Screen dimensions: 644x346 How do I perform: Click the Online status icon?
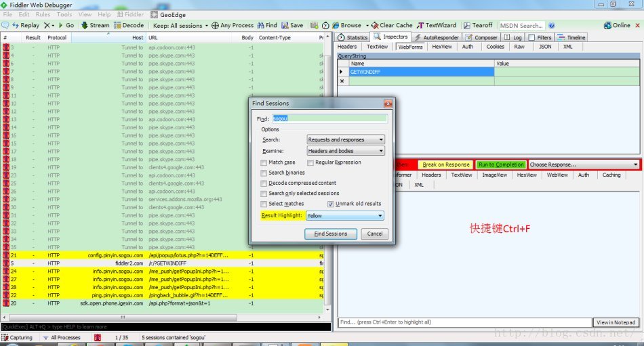607,26
